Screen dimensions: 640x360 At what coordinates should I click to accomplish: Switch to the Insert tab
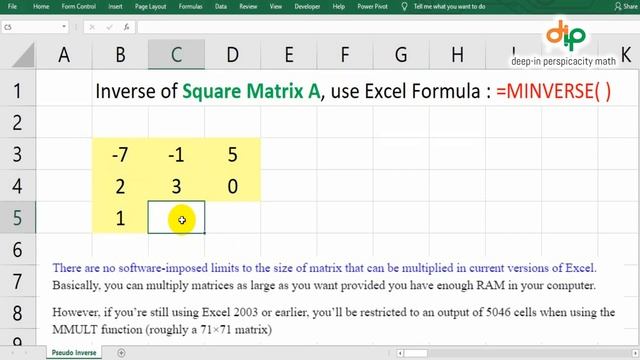click(115, 7)
